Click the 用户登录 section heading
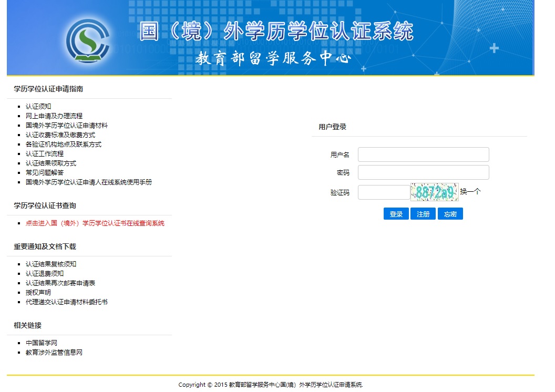The width and height of the screenshot is (555, 392). 332,127
